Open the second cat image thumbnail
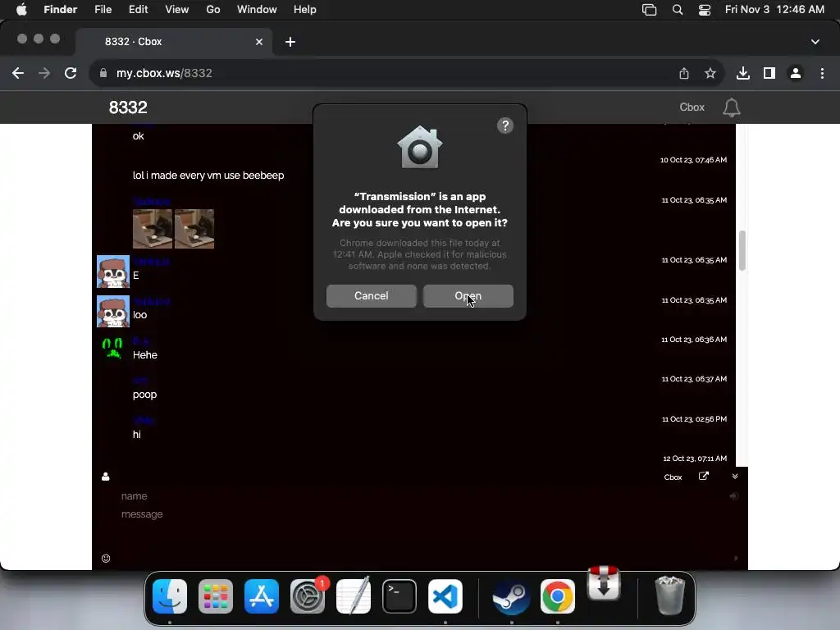 194,229
